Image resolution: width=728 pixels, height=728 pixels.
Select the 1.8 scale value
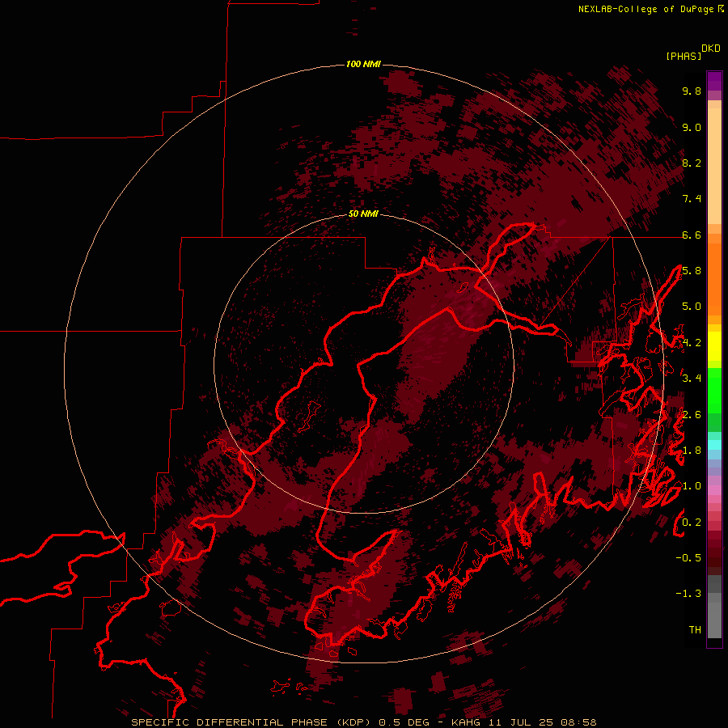[x=692, y=451]
